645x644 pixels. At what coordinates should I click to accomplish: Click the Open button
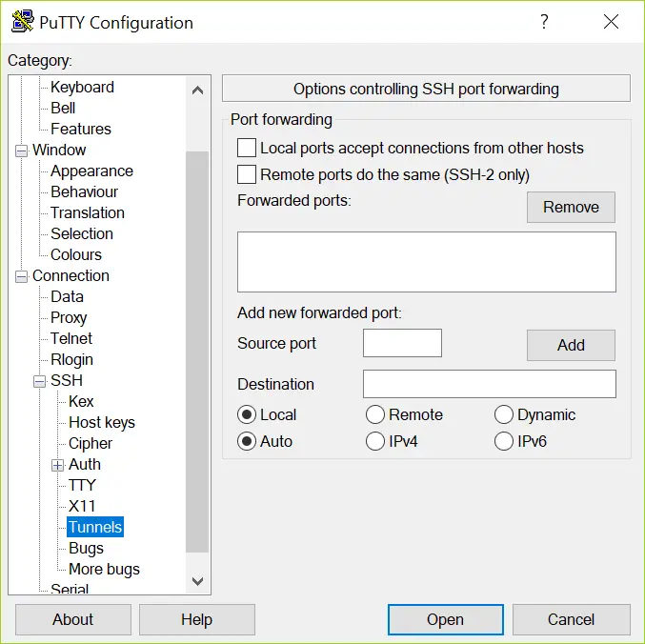click(446, 619)
